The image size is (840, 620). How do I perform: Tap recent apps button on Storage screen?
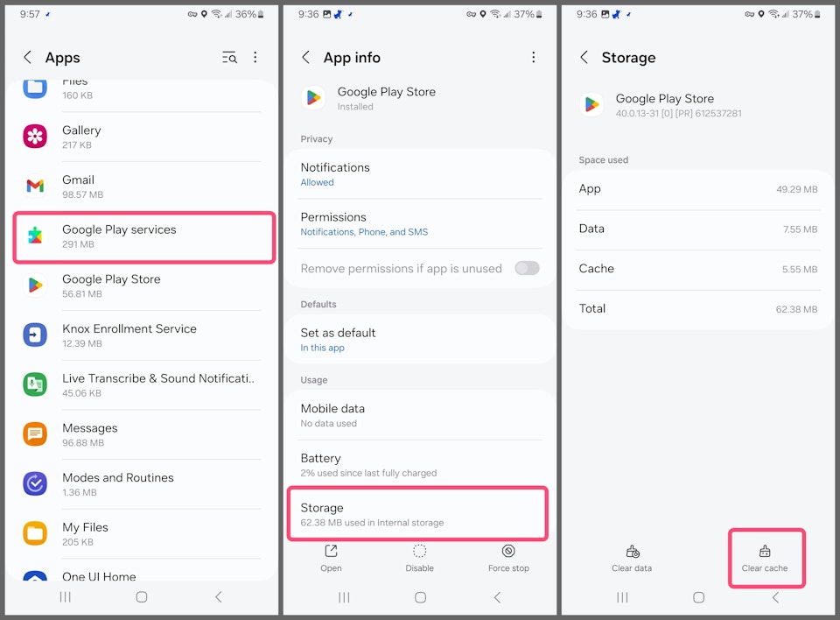tap(622, 597)
